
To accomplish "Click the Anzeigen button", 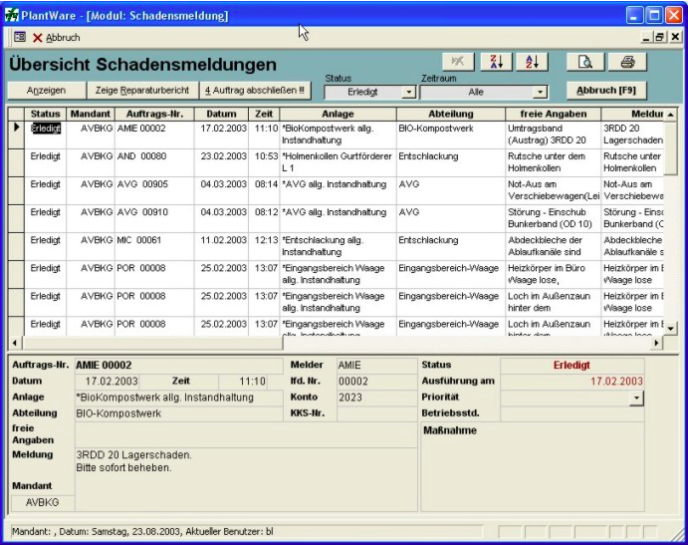I will point(46,90).
